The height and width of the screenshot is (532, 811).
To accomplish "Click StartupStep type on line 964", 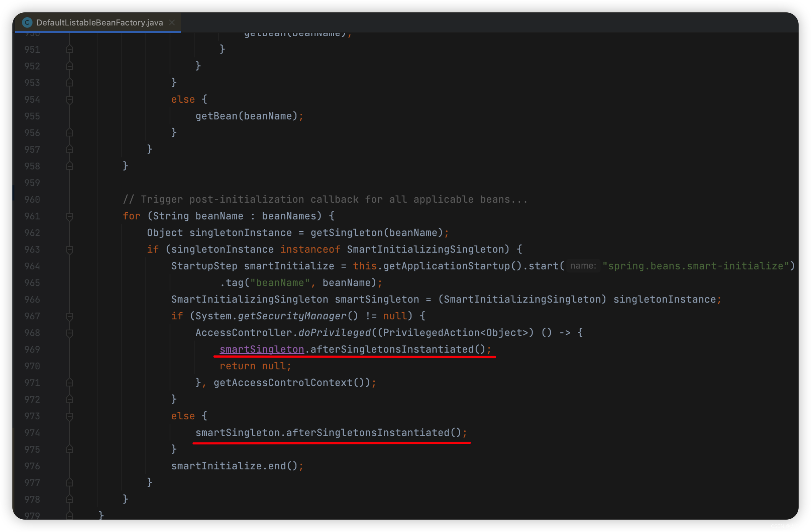I will point(204,266).
